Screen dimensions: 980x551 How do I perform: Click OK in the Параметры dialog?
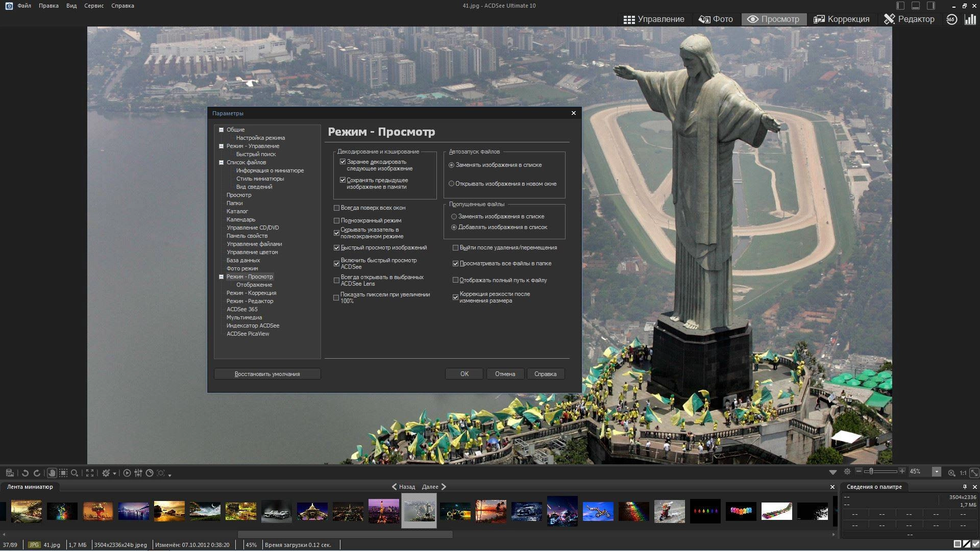pyautogui.click(x=464, y=374)
